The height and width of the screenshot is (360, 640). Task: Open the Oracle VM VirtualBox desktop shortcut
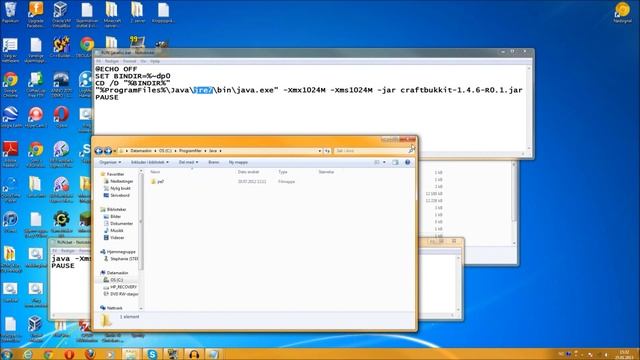pos(61,13)
